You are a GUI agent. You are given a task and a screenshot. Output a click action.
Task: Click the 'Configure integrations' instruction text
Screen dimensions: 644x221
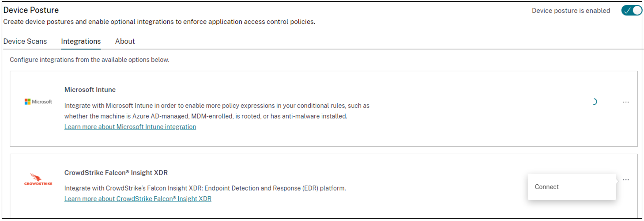click(90, 60)
